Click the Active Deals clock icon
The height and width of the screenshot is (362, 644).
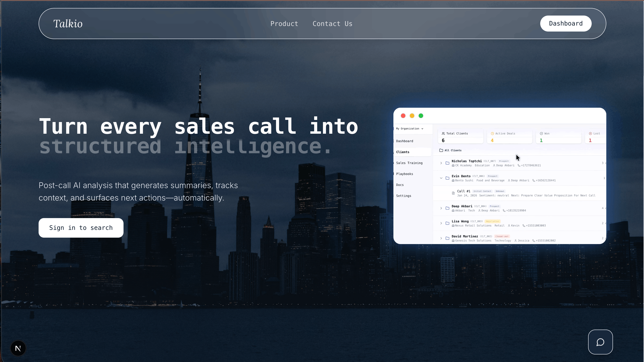(x=492, y=134)
